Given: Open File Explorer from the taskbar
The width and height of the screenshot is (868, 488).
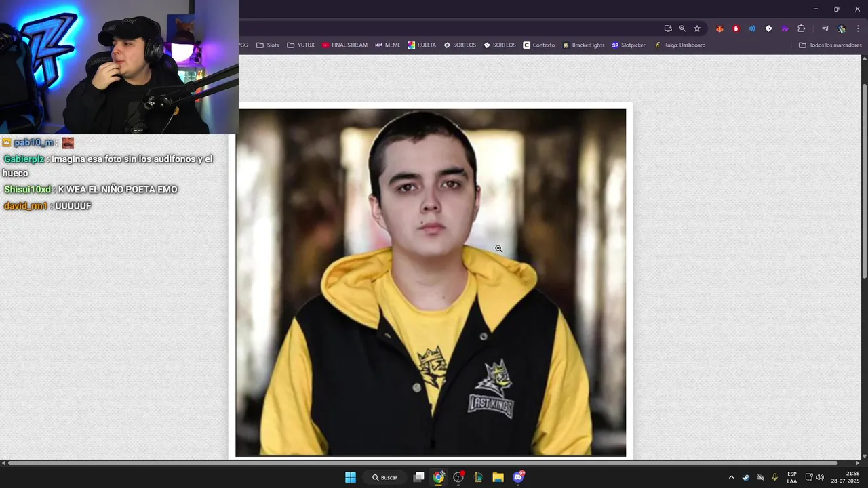Looking at the screenshot, I should coord(498,477).
